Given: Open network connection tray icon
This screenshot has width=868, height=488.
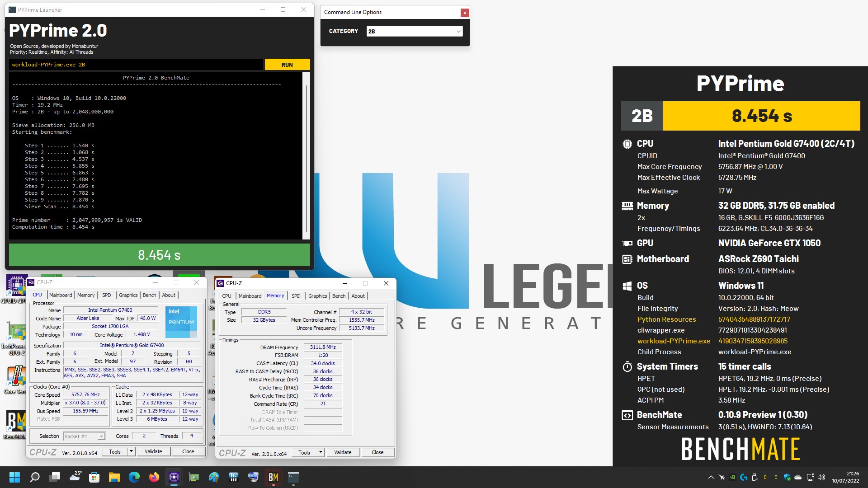Looking at the screenshot, I should point(810,477).
